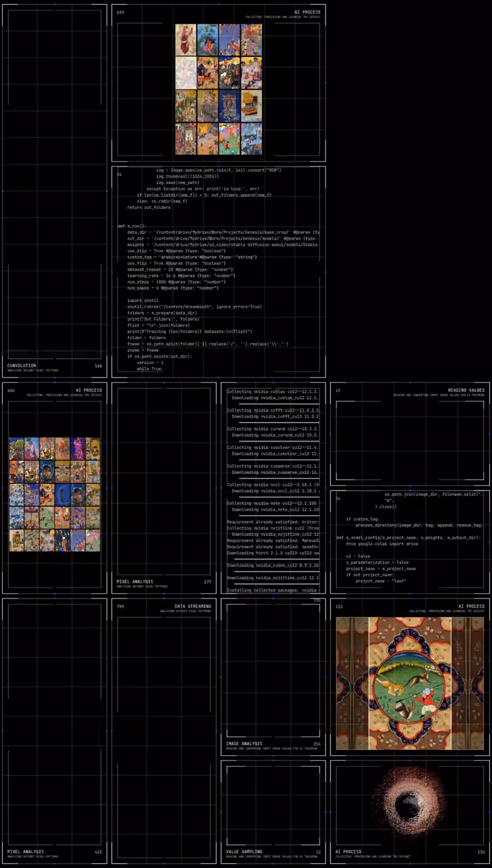492x868 pixels.
Task: Click the 'out_dir' path assignment line
Action: (223, 238)
